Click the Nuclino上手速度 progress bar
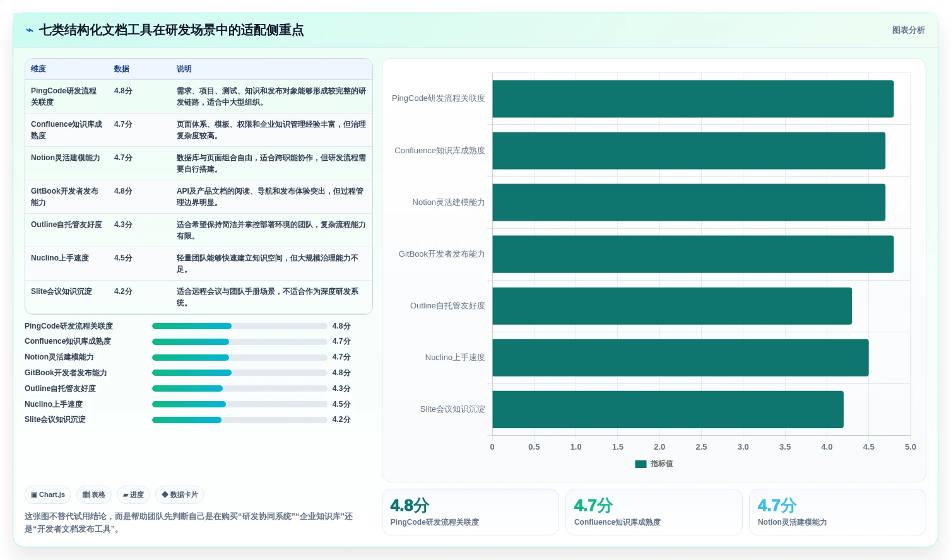 tap(240, 404)
